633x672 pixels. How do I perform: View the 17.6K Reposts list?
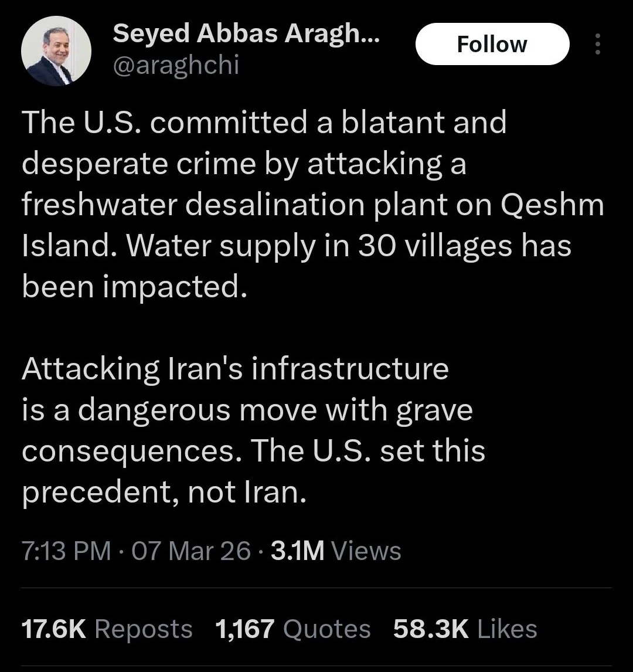pyautogui.click(x=107, y=629)
